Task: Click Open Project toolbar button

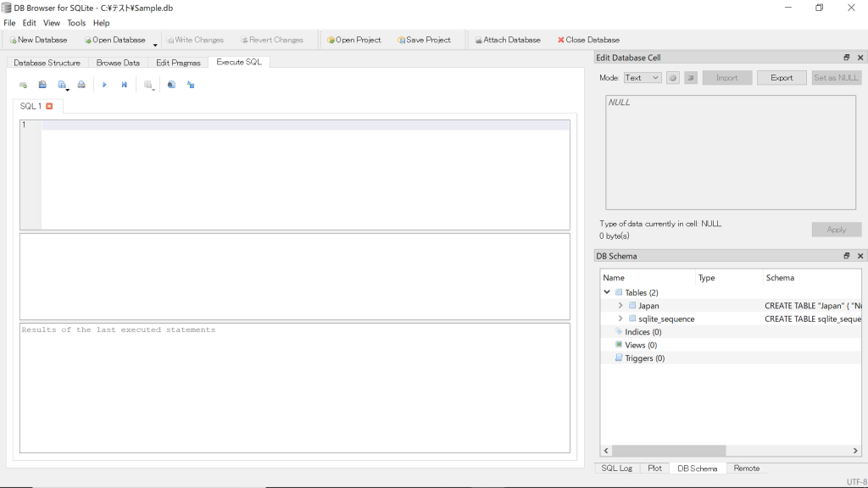Action: (x=353, y=40)
